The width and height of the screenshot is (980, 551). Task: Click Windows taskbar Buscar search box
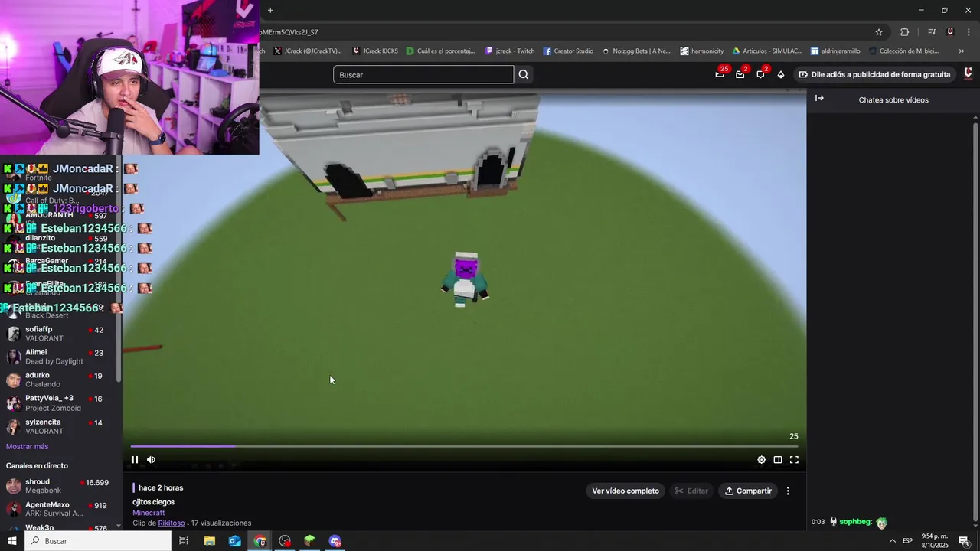98,541
